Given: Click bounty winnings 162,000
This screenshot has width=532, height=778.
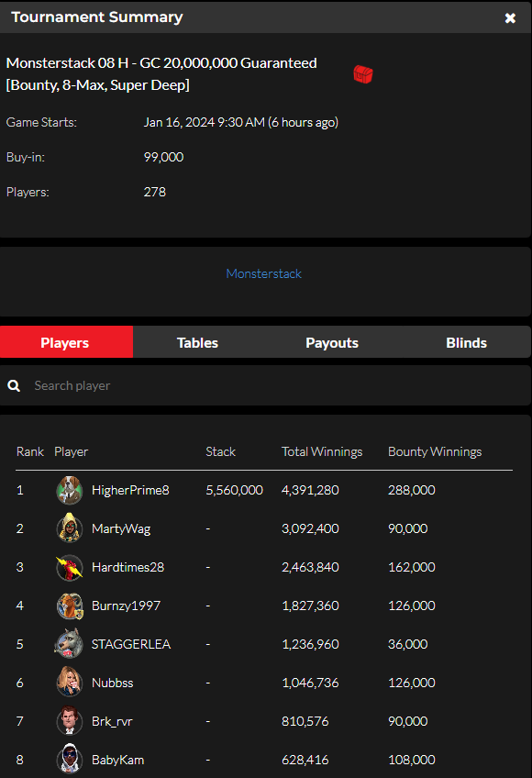Looking at the screenshot, I should [412, 567].
